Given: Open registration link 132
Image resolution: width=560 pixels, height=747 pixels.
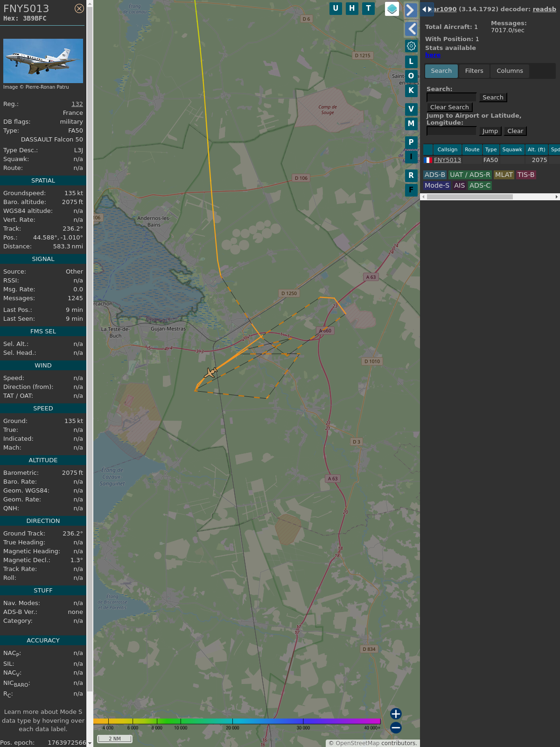Looking at the screenshot, I should (x=77, y=104).
